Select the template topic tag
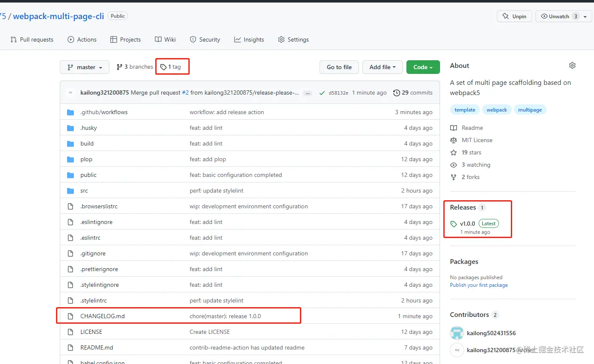This screenshot has height=364, width=594. 465,110
